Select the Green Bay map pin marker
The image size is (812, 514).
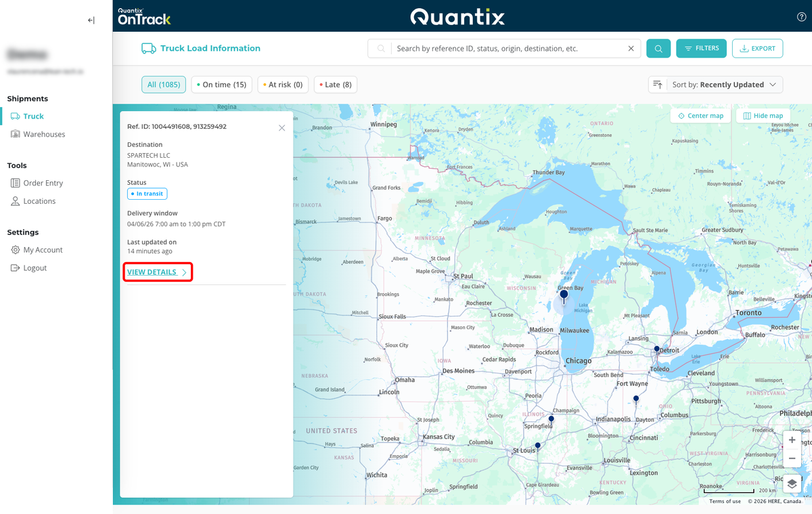pos(564,295)
